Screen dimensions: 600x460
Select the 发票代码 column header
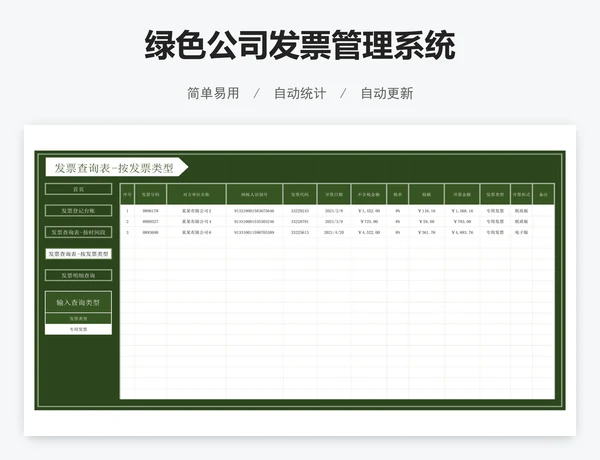coord(300,194)
